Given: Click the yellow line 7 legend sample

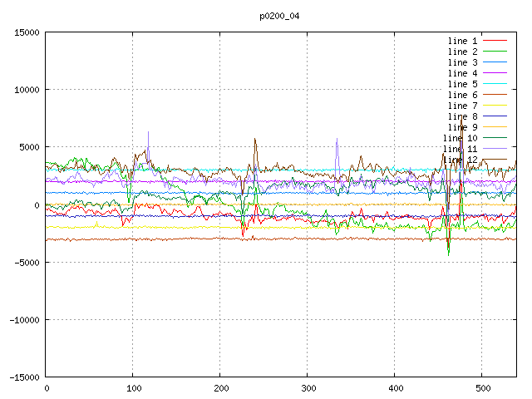Looking at the screenshot, I should [x=495, y=106].
